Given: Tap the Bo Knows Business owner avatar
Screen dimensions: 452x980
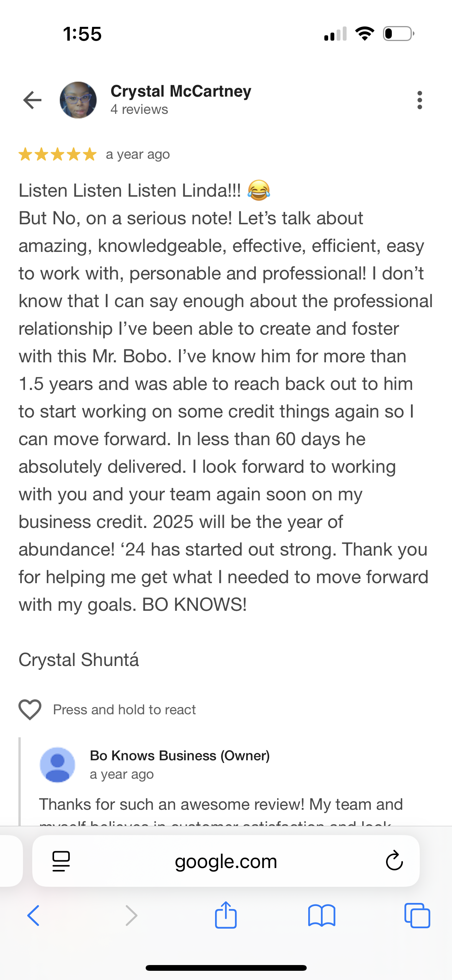Looking at the screenshot, I should [58, 765].
